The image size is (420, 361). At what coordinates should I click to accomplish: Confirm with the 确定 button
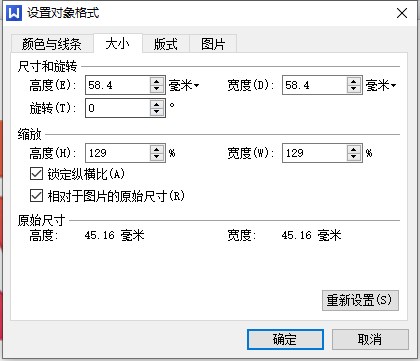pos(285,339)
